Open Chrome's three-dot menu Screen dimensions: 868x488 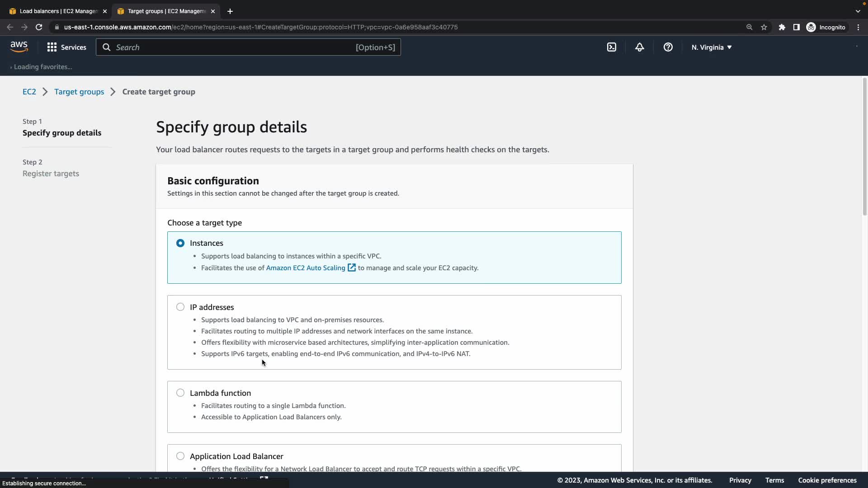pyautogui.click(x=858, y=27)
